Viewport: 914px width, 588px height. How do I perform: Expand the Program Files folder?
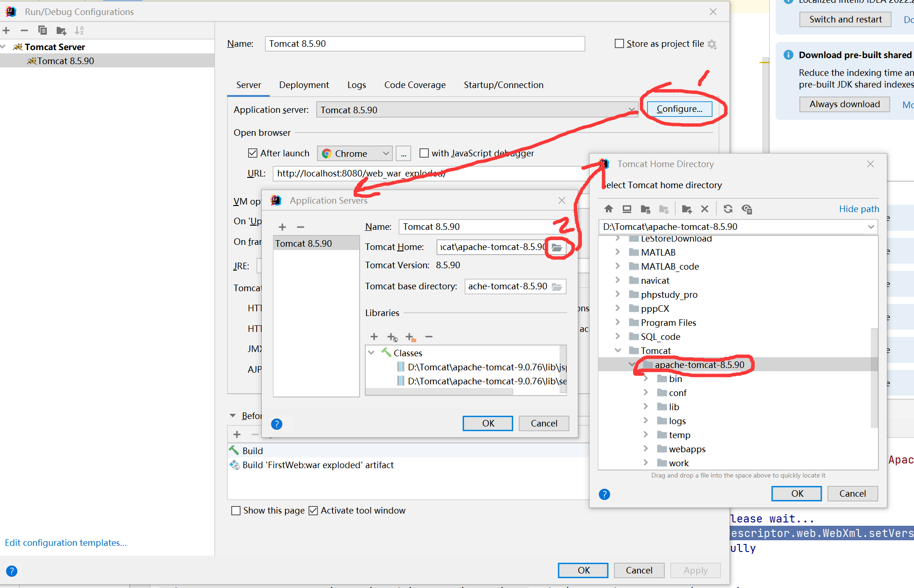tap(618, 323)
